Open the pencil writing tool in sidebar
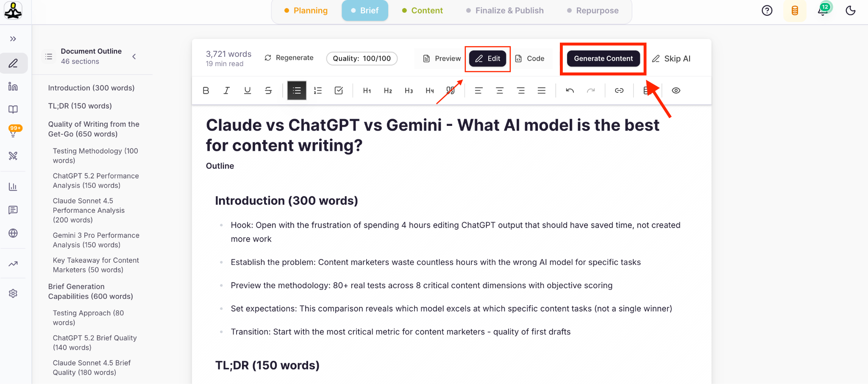The height and width of the screenshot is (384, 868). pyautogui.click(x=13, y=64)
